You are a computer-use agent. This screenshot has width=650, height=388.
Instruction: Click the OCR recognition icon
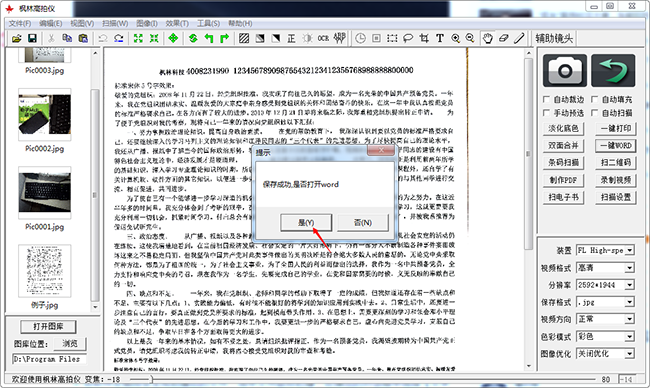pyautogui.click(x=323, y=39)
